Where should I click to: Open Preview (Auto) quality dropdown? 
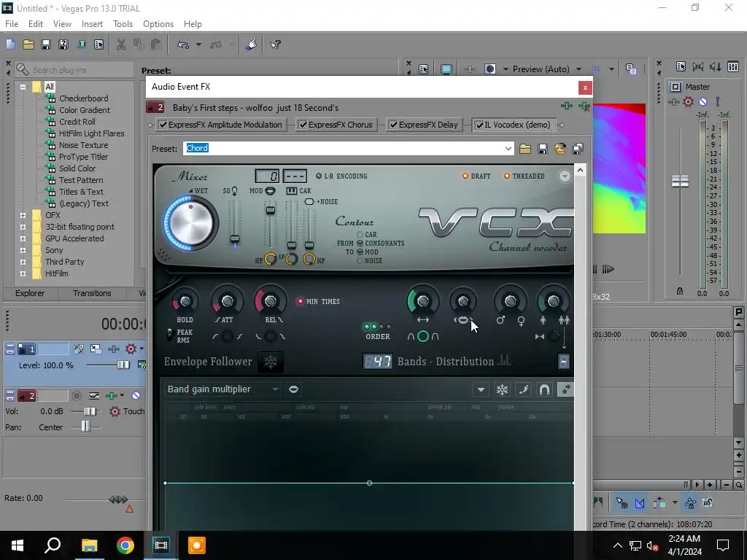coord(578,69)
